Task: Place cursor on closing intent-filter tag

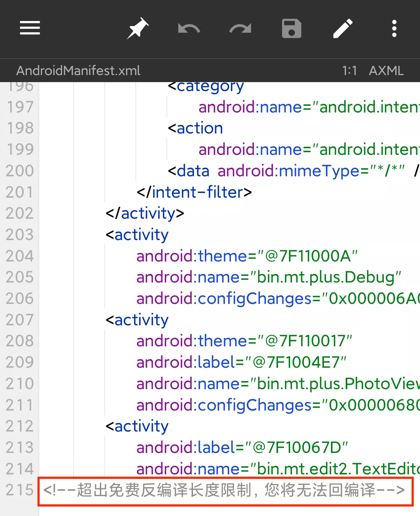Action: (x=194, y=192)
